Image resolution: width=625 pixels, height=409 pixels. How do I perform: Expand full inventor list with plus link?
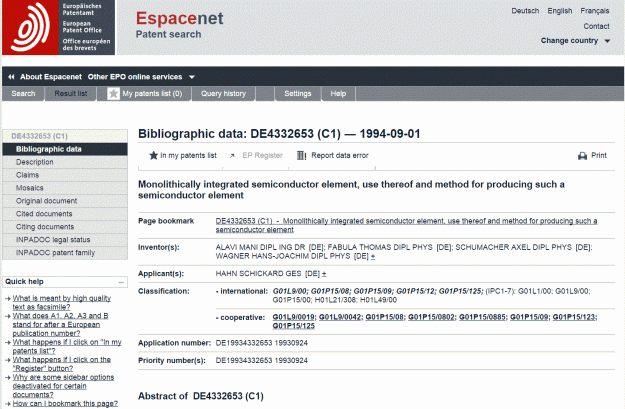point(373,256)
